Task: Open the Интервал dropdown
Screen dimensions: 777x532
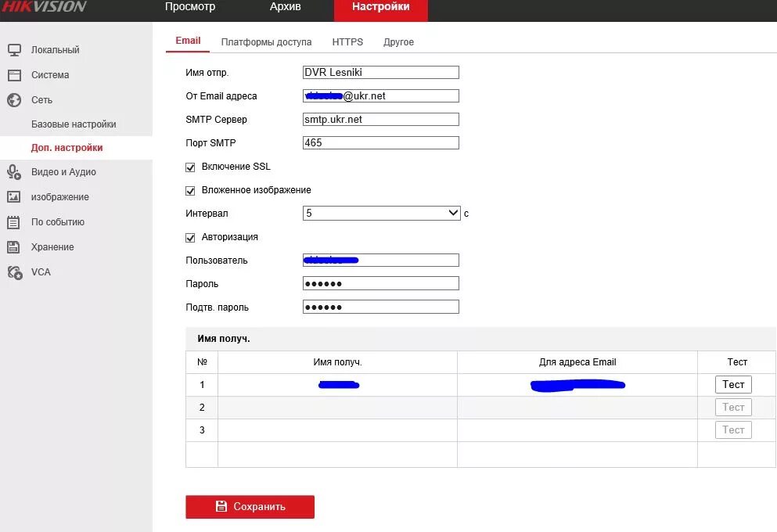Action: pyautogui.click(x=382, y=213)
